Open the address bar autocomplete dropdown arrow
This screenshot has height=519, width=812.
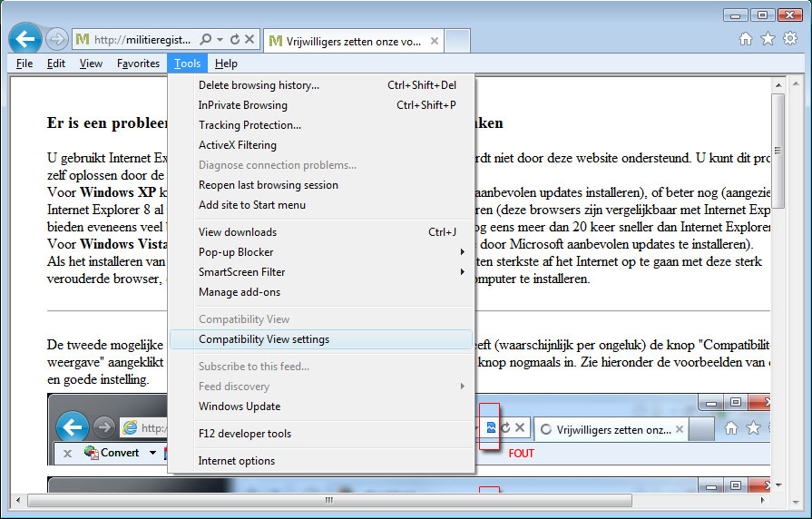click(220, 39)
